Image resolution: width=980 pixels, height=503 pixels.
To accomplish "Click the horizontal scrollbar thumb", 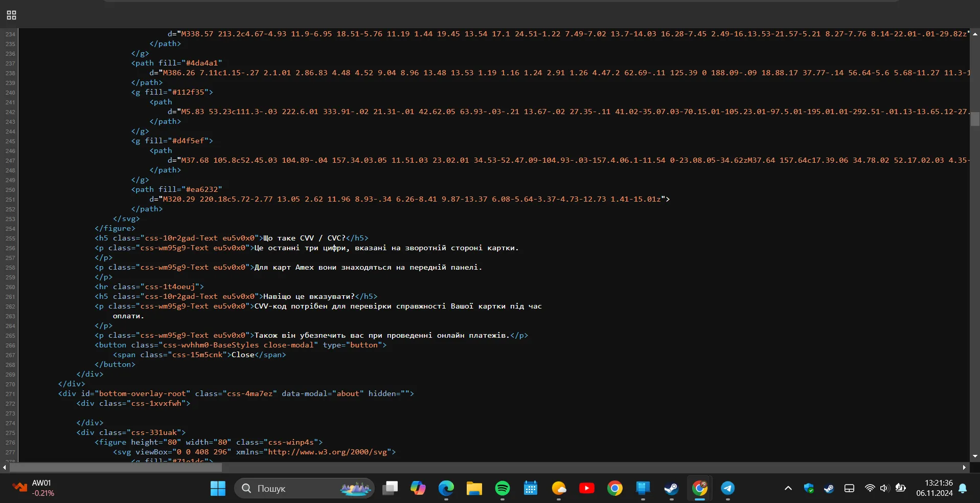I will point(116,467).
